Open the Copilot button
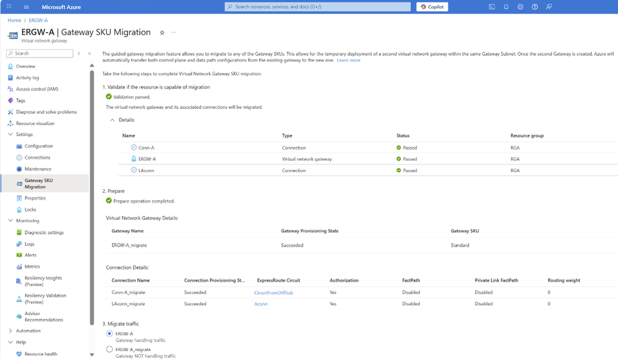This screenshot has height=364, width=618. click(432, 7)
